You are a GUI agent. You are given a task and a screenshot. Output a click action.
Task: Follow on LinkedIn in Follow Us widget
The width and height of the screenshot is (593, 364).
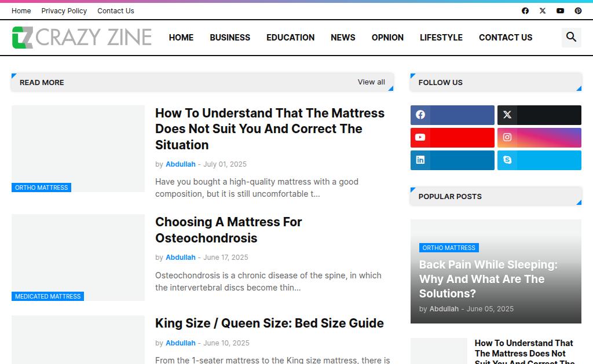click(452, 160)
